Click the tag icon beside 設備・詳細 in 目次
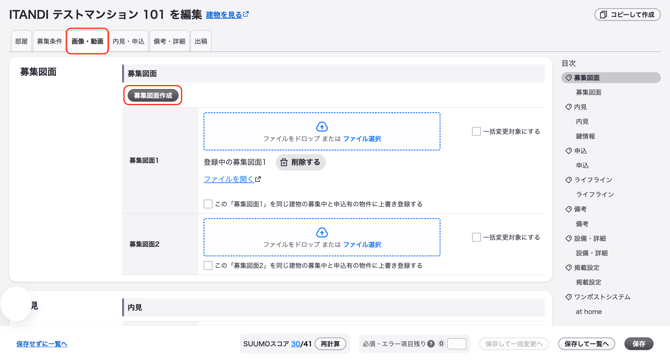The height and width of the screenshot is (362, 670). (x=568, y=238)
